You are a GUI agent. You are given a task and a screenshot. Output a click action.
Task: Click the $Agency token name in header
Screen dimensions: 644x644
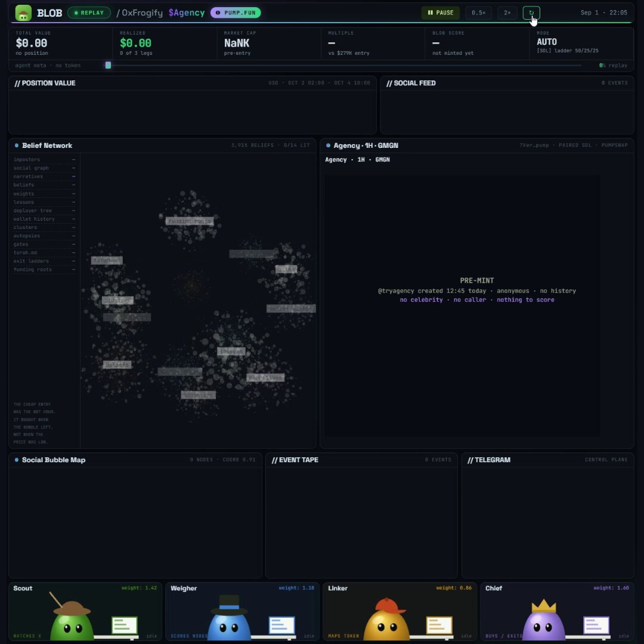[x=187, y=13]
